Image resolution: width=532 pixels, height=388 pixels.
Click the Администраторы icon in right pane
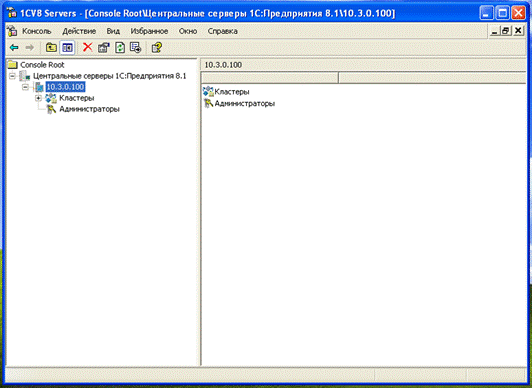pos(208,103)
